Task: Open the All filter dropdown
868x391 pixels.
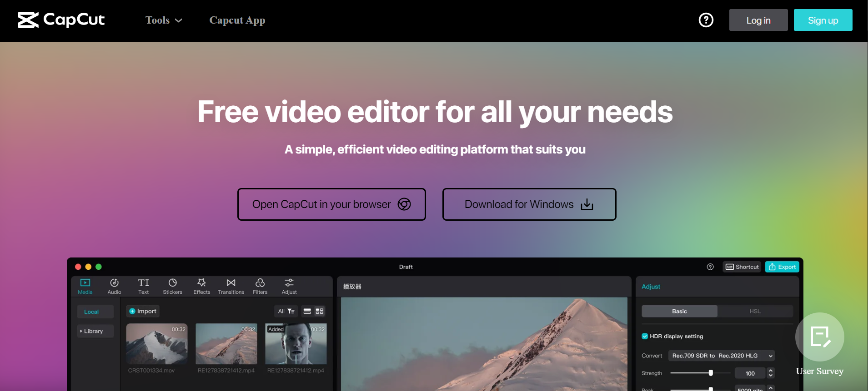Action: tap(286, 311)
